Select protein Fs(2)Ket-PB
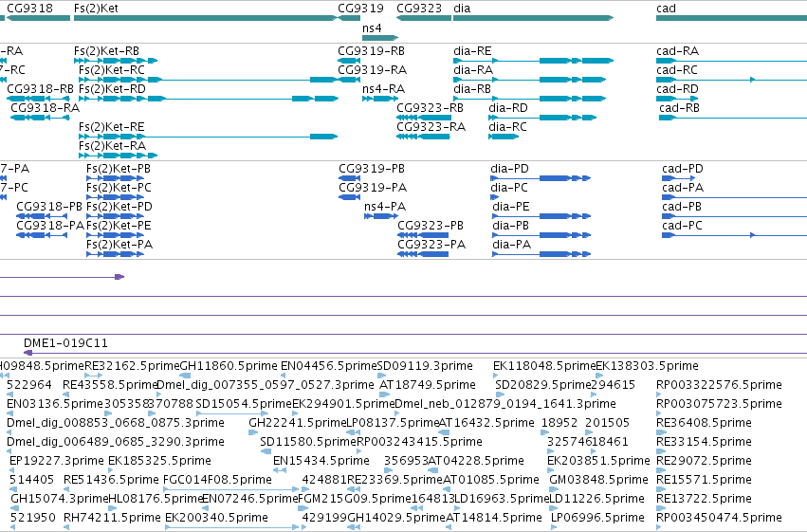807x532 pixels. (x=119, y=169)
